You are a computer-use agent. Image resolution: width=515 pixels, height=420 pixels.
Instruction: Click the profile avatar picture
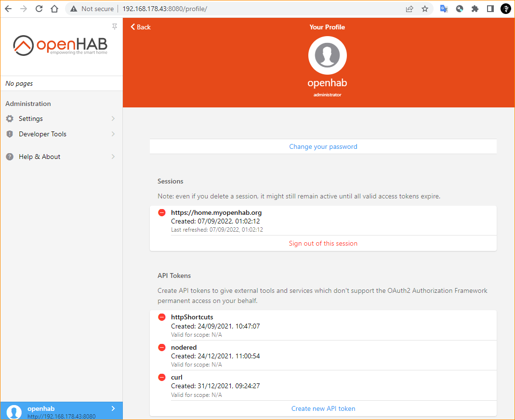click(x=327, y=56)
